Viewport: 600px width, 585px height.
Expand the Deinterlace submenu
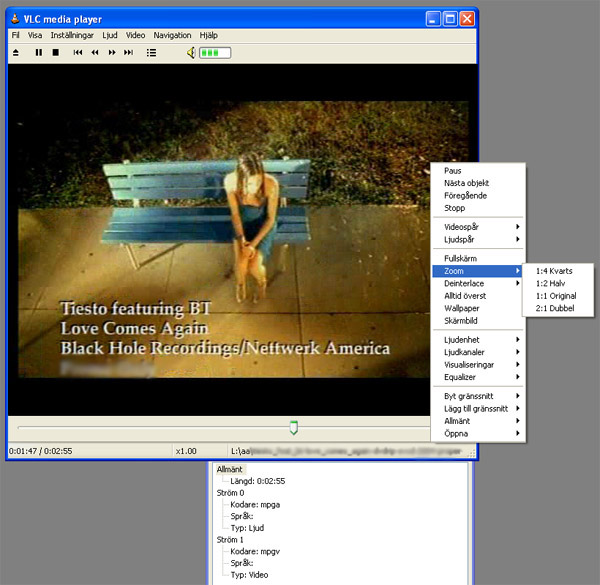[478, 283]
